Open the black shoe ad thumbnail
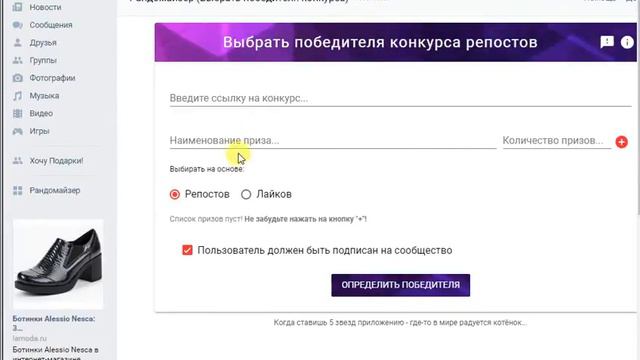The height and width of the screenshot is (360, 640). pos(58,264)
